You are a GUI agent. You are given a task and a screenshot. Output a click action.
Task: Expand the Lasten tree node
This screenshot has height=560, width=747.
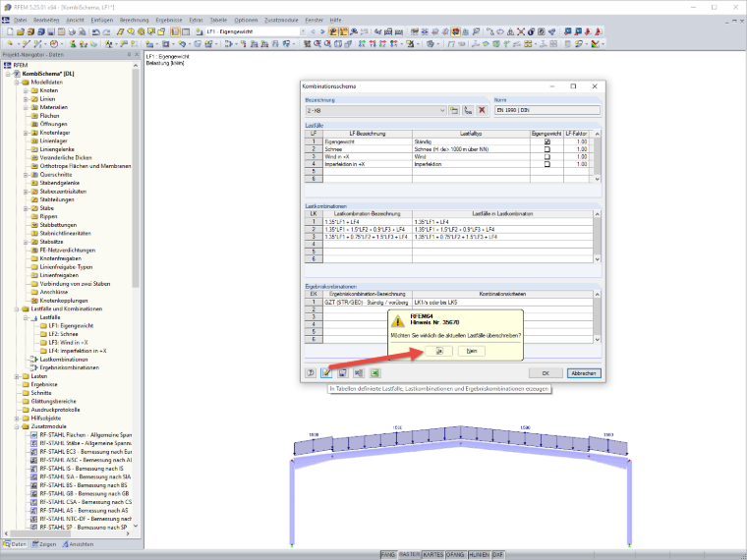(x=17, y=376)
